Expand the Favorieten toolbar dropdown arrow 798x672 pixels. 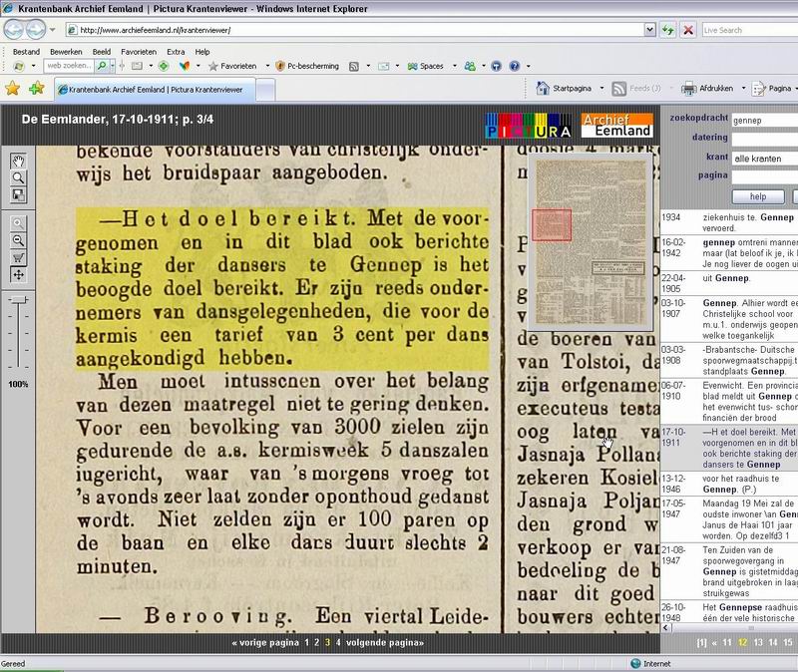(x=267, y=66)
